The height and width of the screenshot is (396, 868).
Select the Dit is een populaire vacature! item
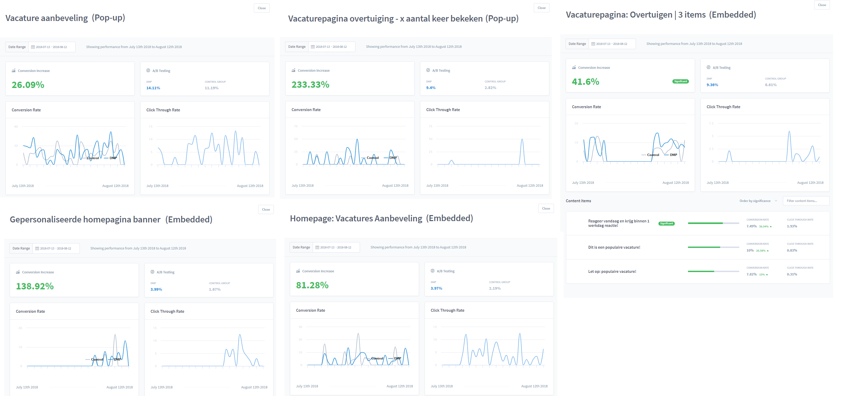coord(614,247)
